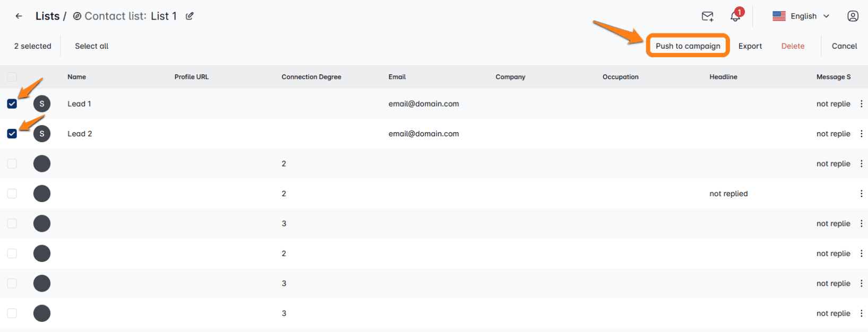Open the mail envelope icon in header
The width and height of the screenshot is (868, 332).
pos(707,16)
